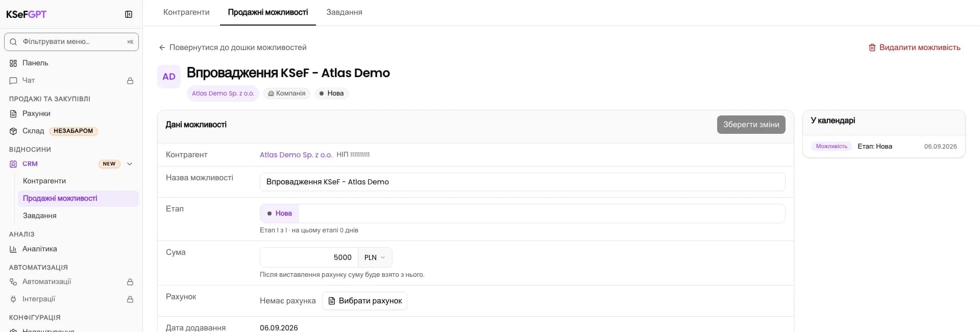Click the building icon in Компанія badge

[x=271, y=93]
